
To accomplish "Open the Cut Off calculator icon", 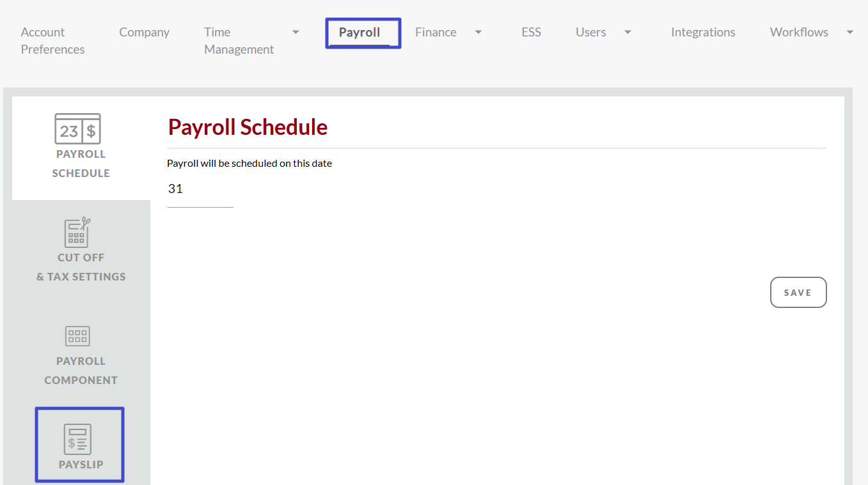I will tap(77, 233).
